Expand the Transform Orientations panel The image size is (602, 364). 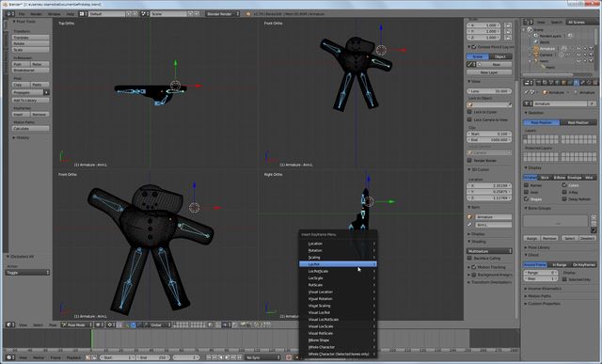tap(489, 282)
